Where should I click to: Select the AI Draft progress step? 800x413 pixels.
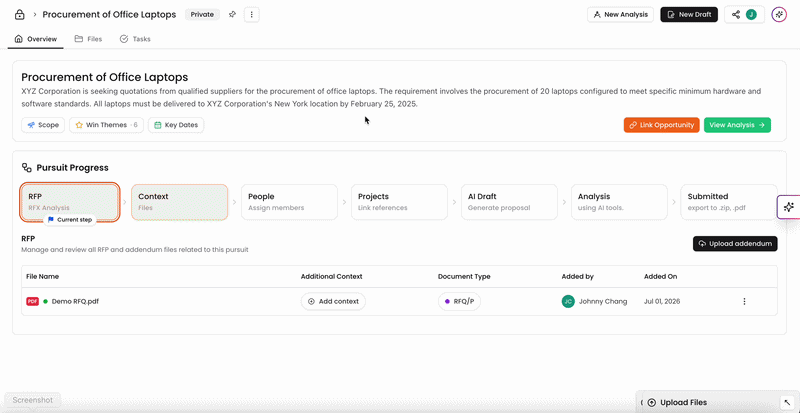pos(509,202)
